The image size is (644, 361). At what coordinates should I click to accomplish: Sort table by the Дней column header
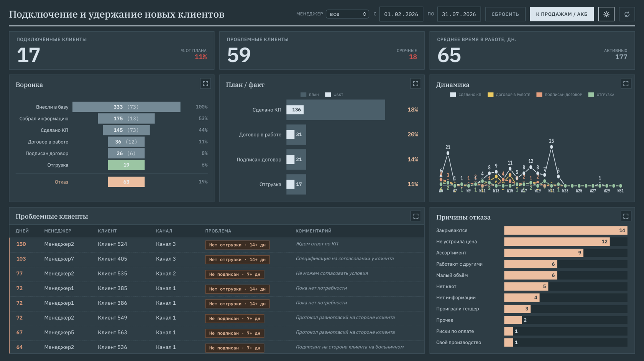(22, 231)
